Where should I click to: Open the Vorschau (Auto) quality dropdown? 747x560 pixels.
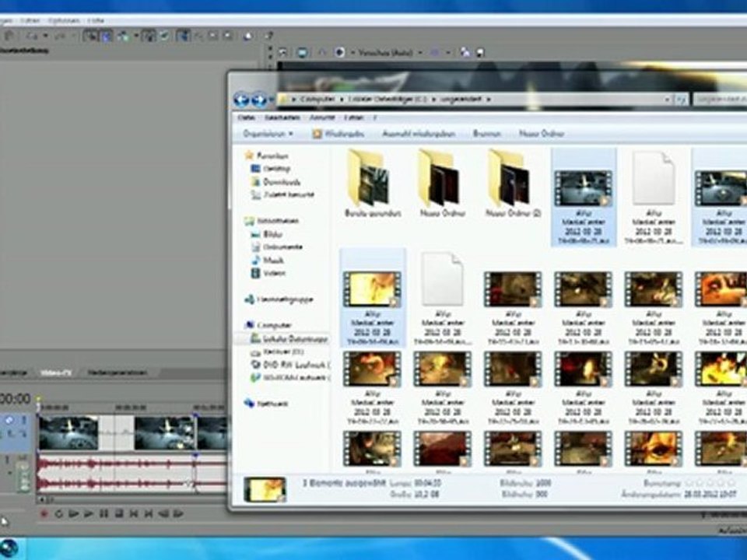pos(390,52)
